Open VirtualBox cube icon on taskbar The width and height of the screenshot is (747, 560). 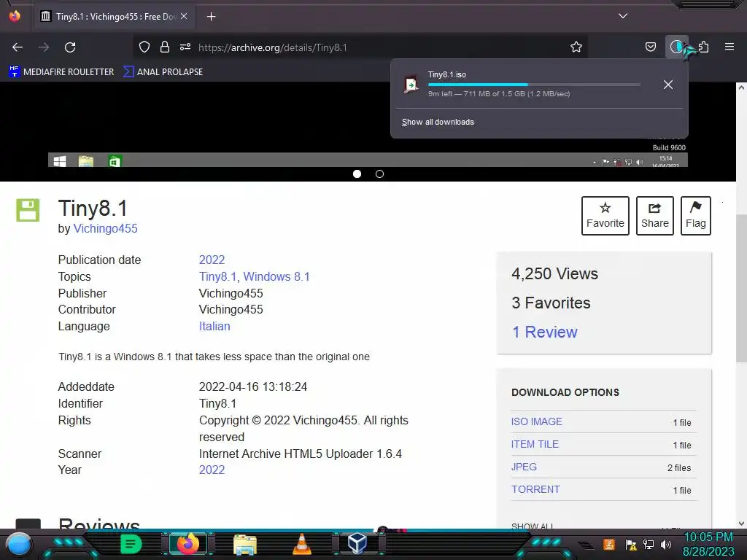coord(357,543)
